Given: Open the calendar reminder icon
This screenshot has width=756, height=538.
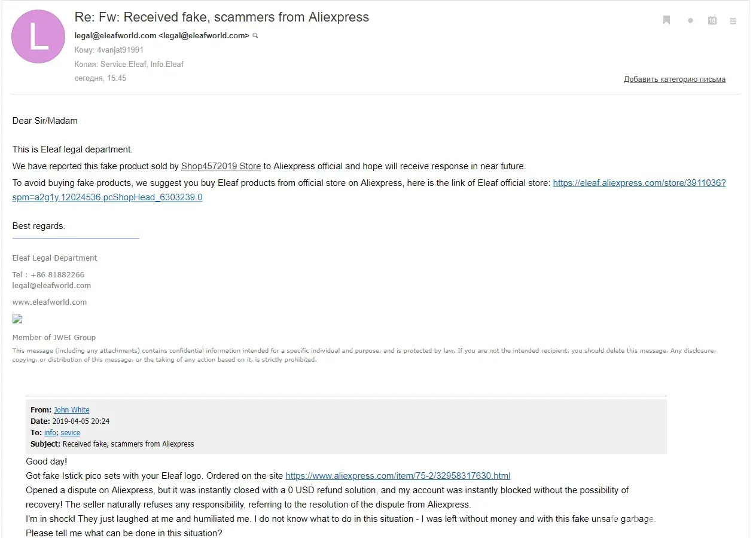Looking at the screenshot, I should pos(712,20).
